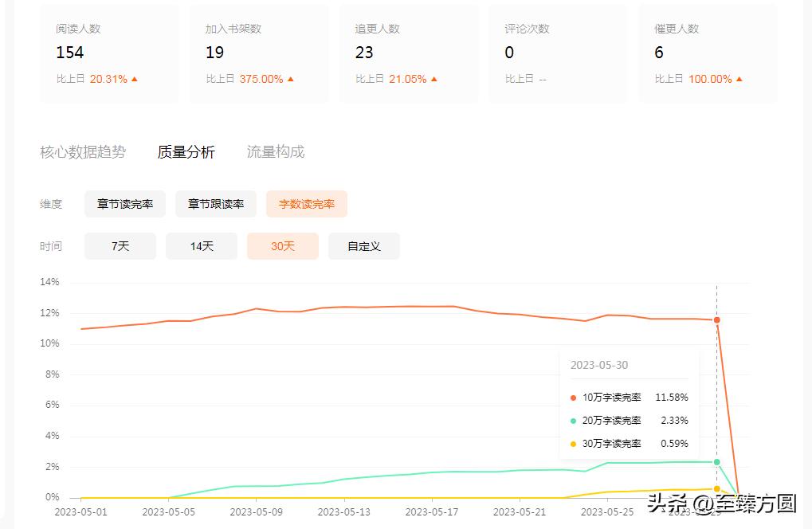The width and height of the screenshot is (812, 529).
Task: Click the 20.31% change value
Action: (108, 79)
